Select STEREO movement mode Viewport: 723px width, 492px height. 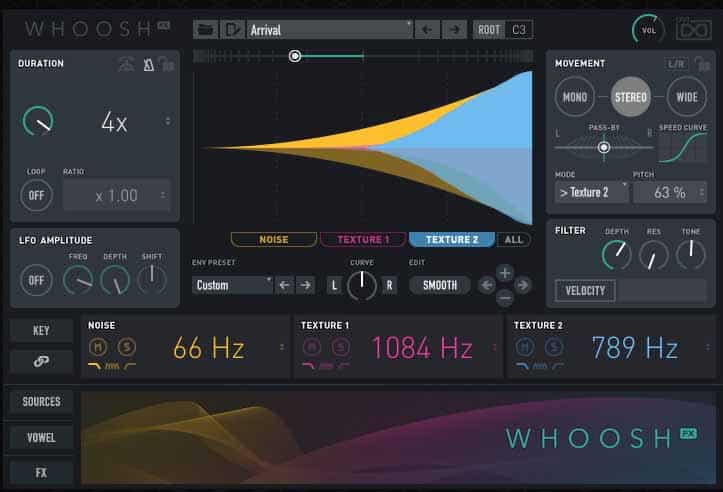(631, 97)
